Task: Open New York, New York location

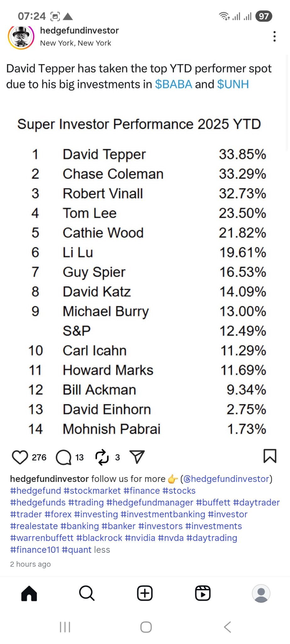Action: (75, 43)
